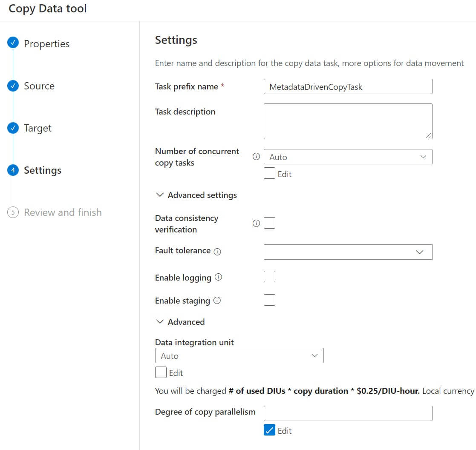Tick the Enable logging checkbox
The width and height of the screenshot is (476, 450).
[269, 277]
